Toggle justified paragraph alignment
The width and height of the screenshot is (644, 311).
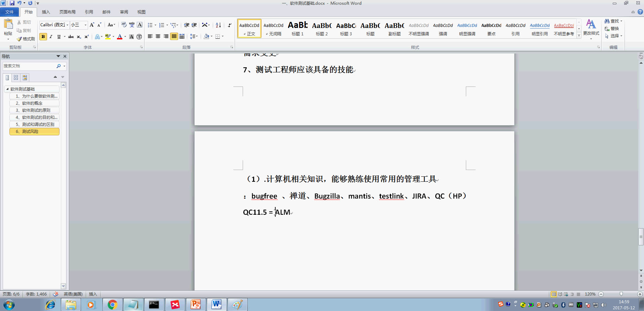174,36
